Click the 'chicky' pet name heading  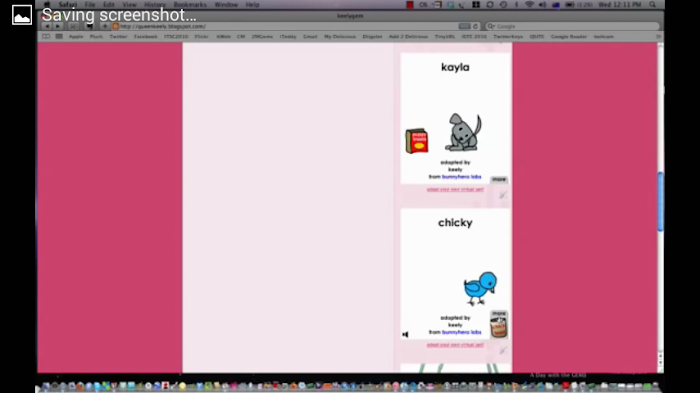tap(455, 223)
